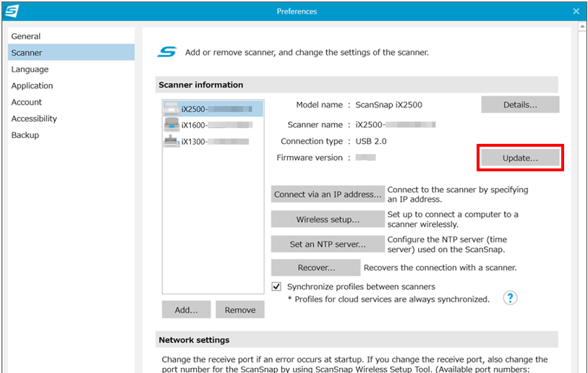Select the Scanner preferences section

point(72,53)
